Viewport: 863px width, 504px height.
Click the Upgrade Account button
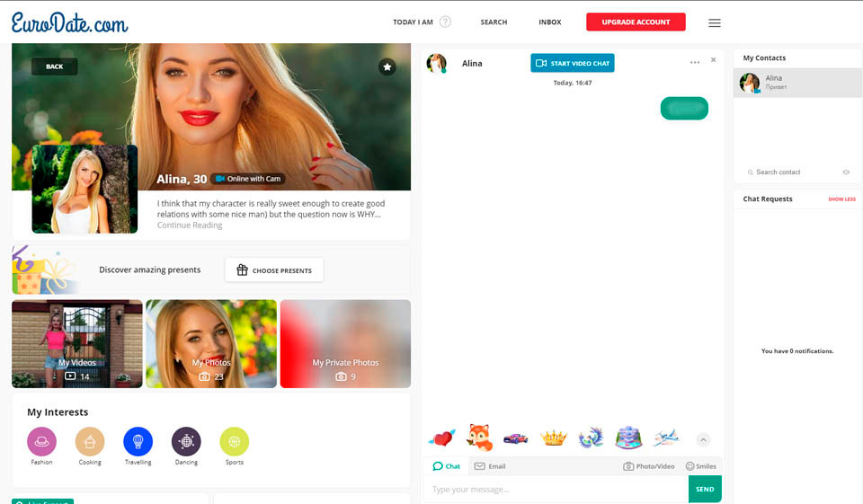636,22
